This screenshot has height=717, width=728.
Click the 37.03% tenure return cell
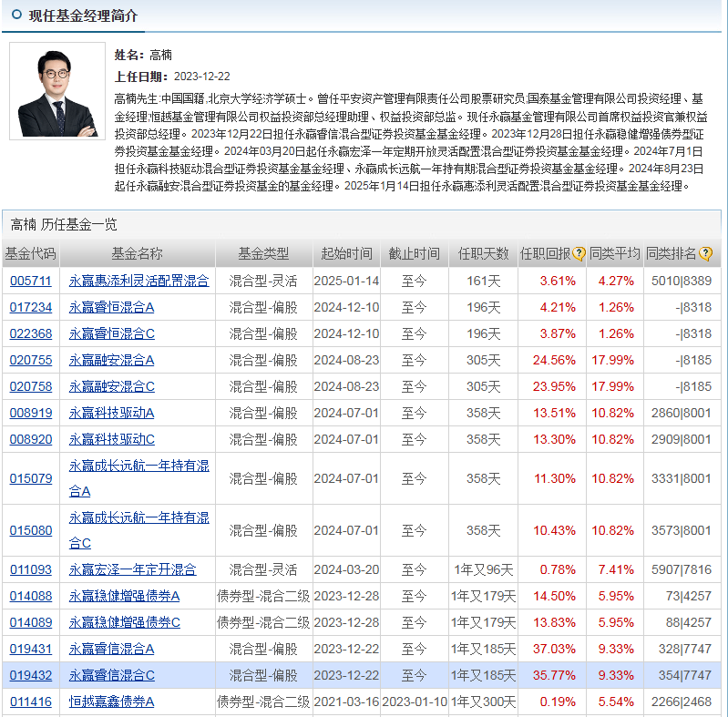[554, 650]
